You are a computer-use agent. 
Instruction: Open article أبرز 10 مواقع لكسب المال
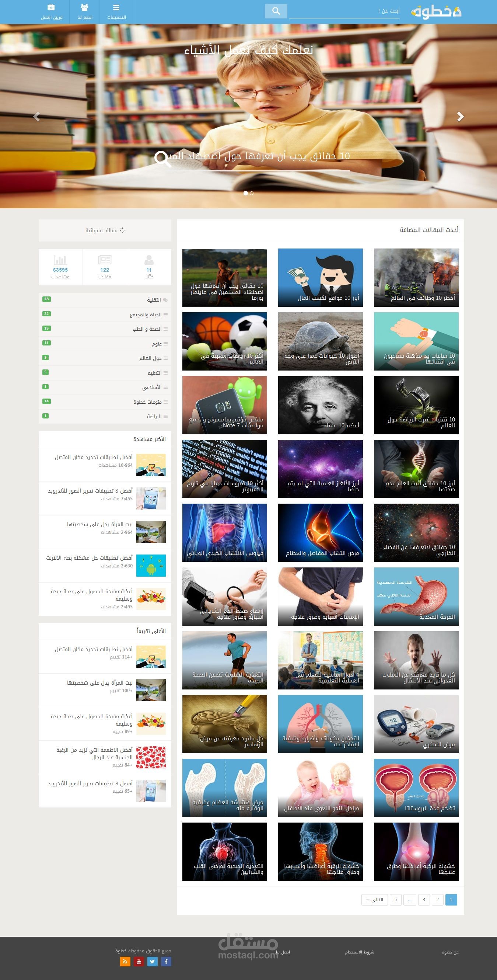click(x=320, y=278)
